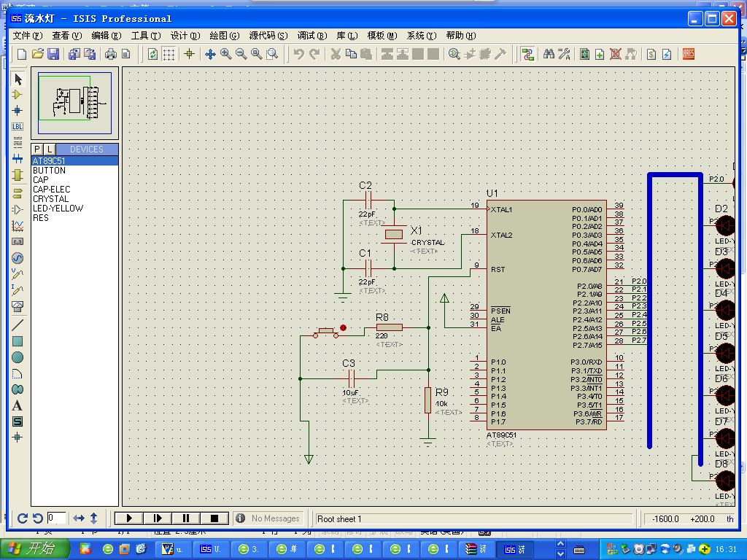747x560 pixels.
Task: Click the P pick devices button
Action: [x=37, y=149]
